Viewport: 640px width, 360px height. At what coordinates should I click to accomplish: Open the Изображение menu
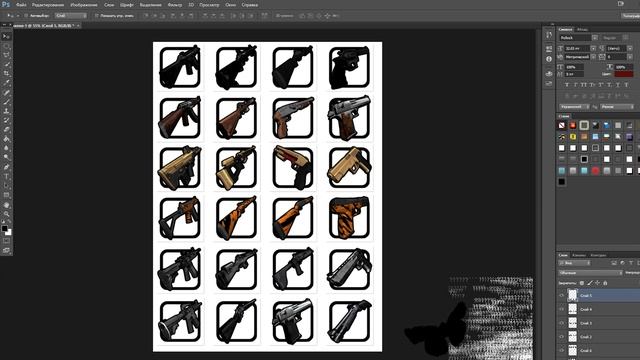click(84, 5)
